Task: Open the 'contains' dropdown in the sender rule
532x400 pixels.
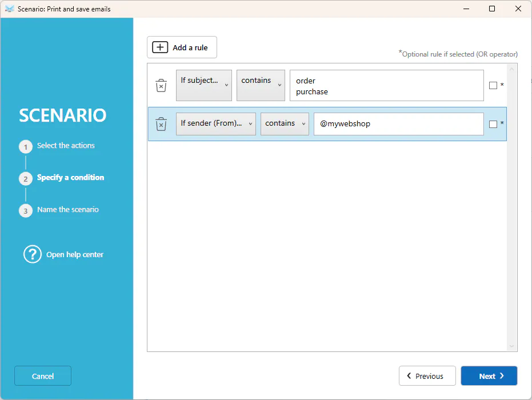Action: tap(285, 124)
